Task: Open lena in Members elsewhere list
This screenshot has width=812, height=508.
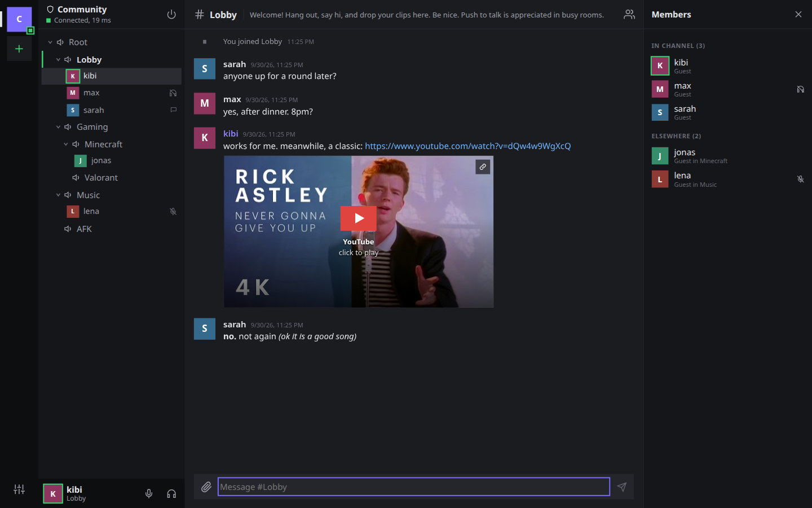Action: point(727,179)
